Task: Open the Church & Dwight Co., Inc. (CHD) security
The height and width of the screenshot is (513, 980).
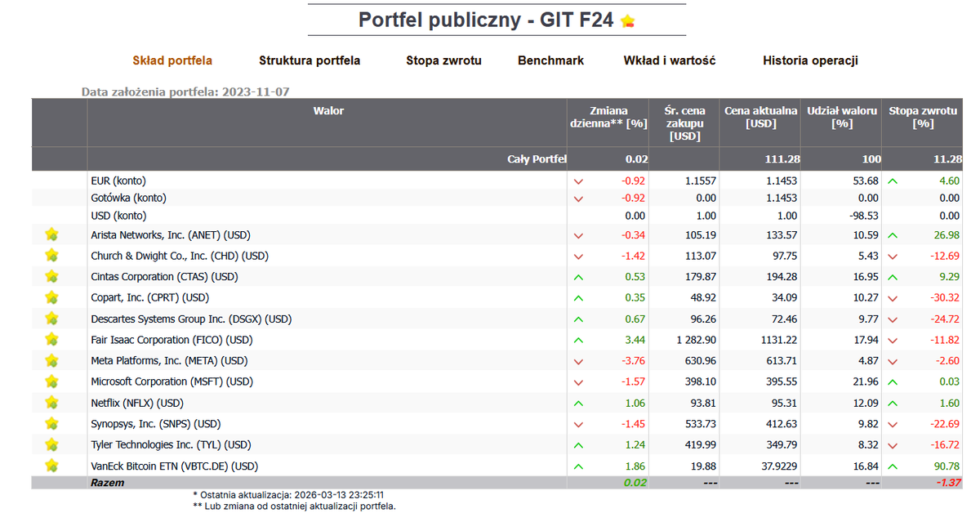Action: (x=179, y=256)
